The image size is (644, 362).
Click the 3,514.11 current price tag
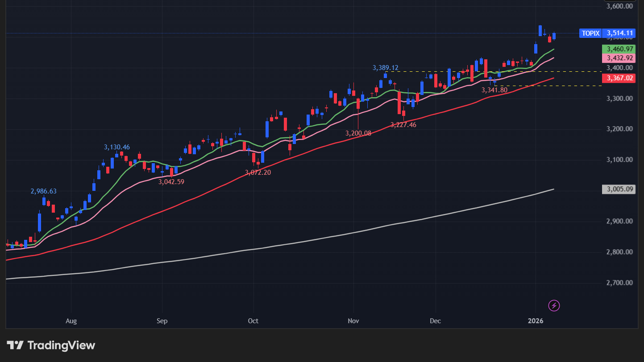tap(618, 33)
